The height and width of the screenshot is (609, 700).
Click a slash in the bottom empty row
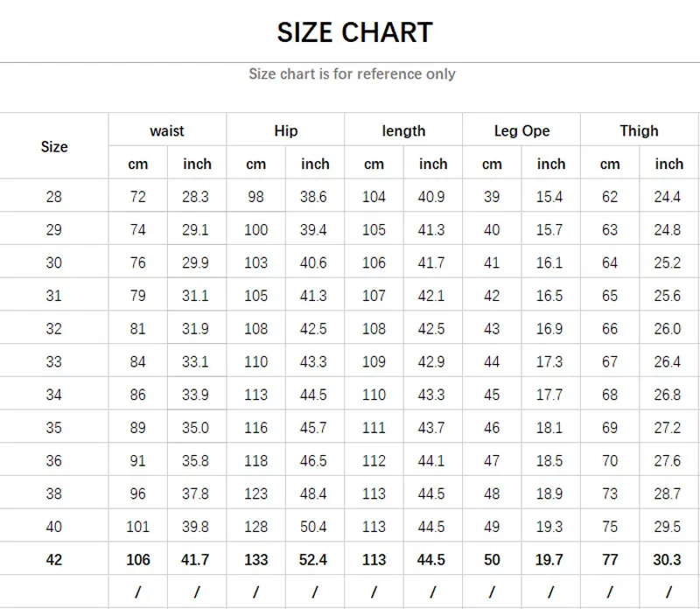point(137,591)
